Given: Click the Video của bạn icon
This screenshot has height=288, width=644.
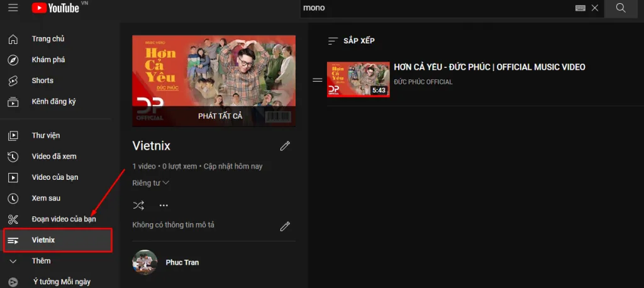Looking at the screenshot, I should point(13,177).
